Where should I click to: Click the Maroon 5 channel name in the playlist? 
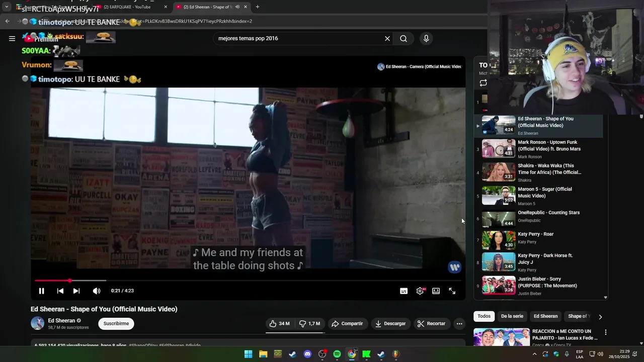click(x=527, y=204)
